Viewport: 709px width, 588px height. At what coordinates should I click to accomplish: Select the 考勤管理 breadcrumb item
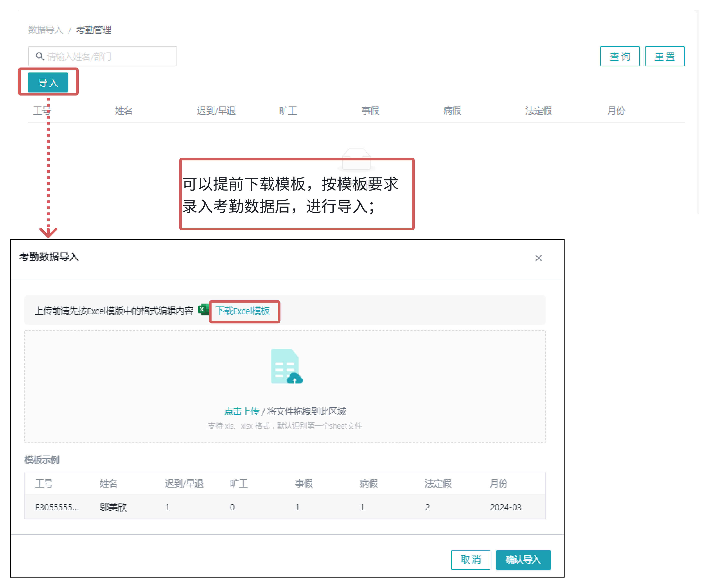[x=94, y=30]
